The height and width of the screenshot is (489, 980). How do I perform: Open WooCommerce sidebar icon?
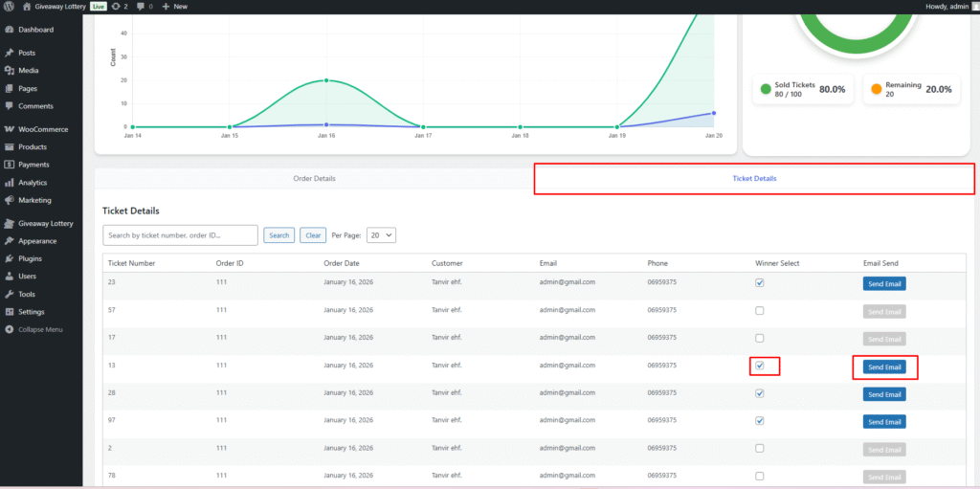coord(9,129)
